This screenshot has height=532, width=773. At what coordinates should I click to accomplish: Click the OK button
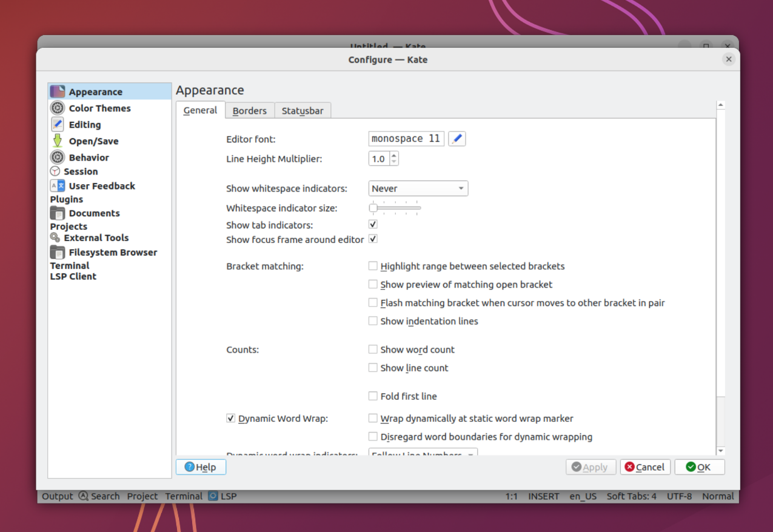tap(700, 467)
